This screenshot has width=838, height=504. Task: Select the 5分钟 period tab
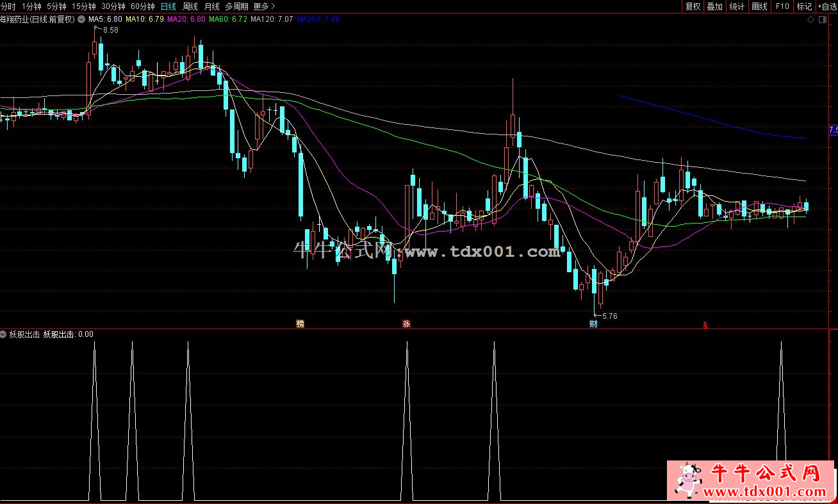tap(56, 6)
